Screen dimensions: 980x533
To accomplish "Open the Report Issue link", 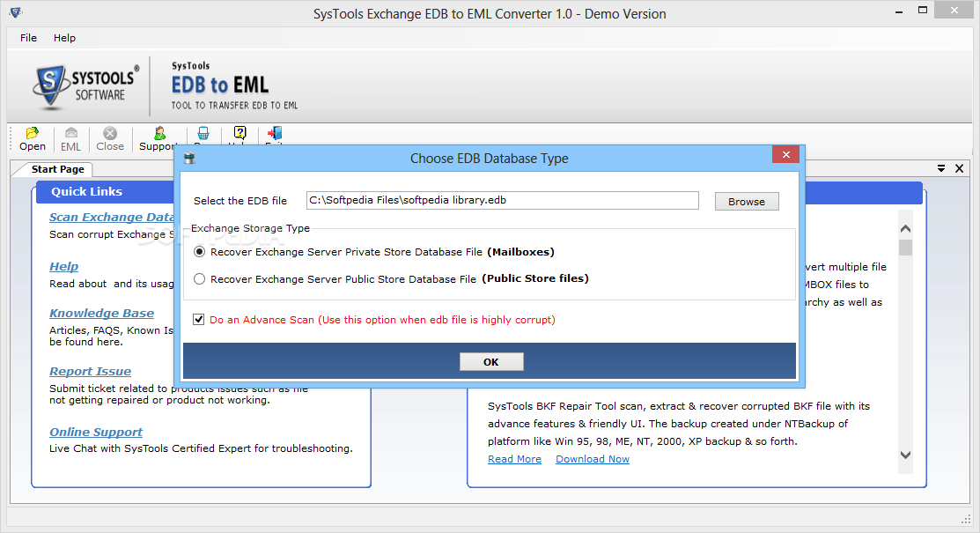I will 90,372.
